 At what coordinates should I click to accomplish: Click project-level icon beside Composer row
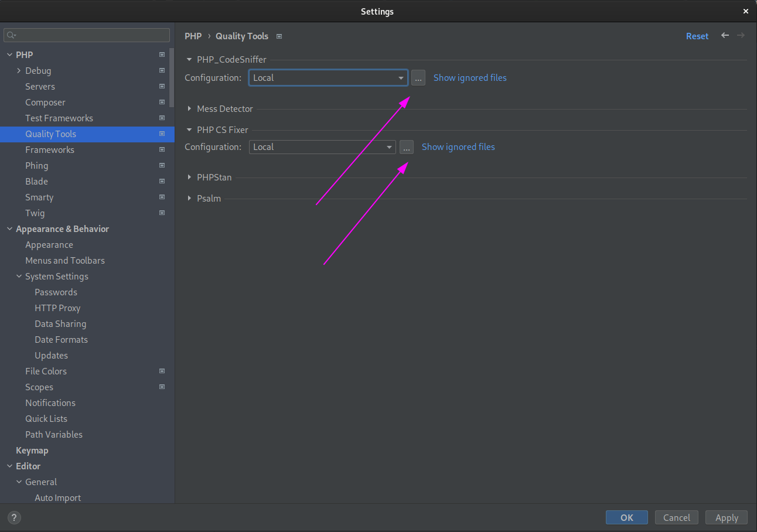pos(162,102)
